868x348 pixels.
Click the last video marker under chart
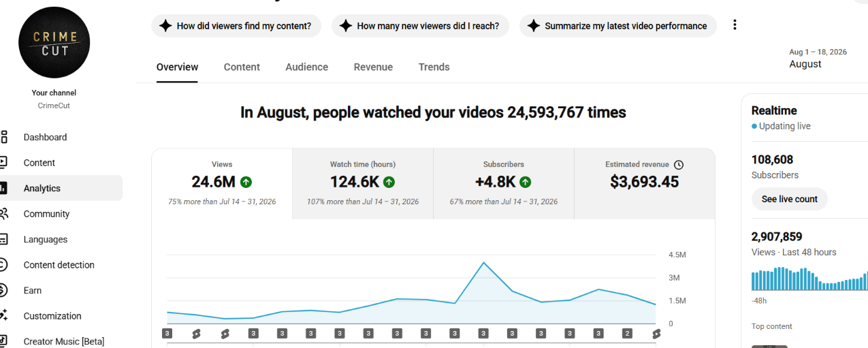[656, 334]
